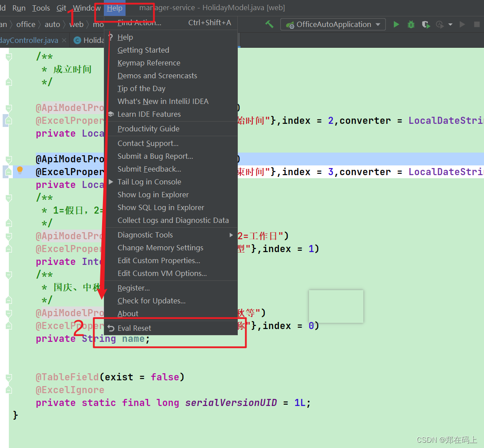The width and height of the screenshot is (484, 448).
Task: Click the office breadcrumb
Action: [x=26, y=24]
